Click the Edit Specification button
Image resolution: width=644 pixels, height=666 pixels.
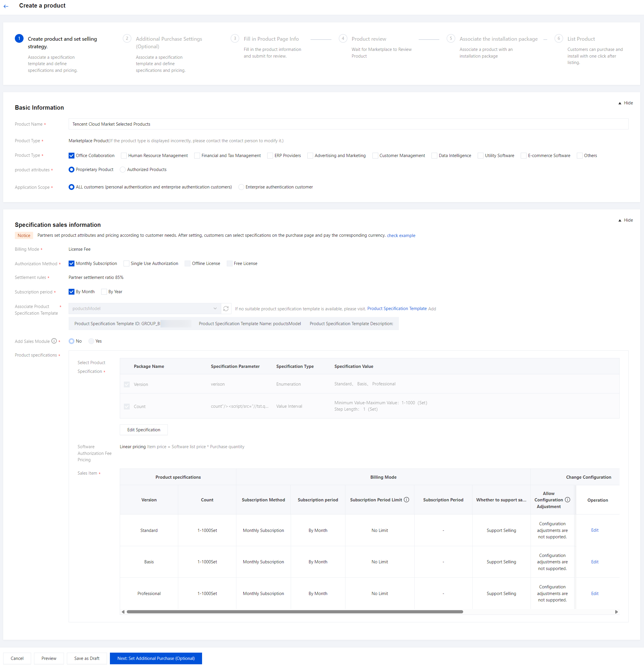[143, 430]
